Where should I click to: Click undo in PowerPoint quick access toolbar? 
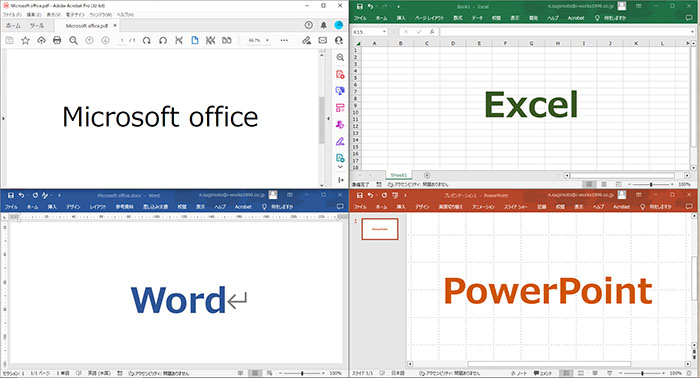click(x=370, y=195)
